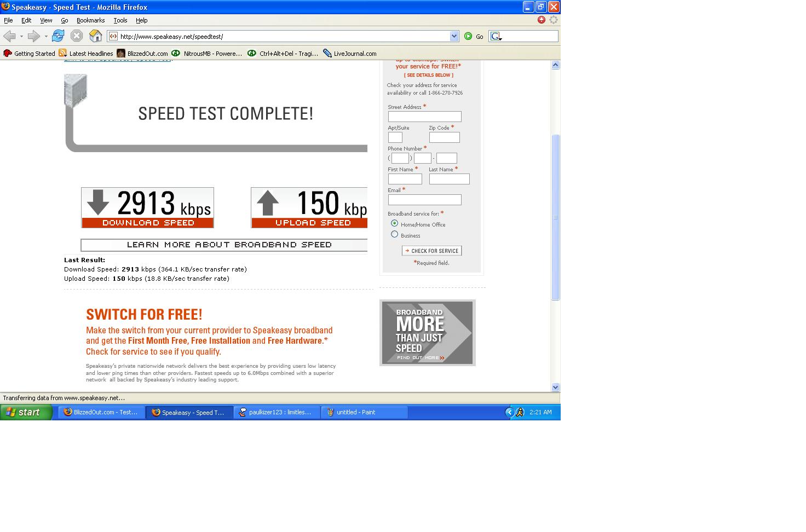Click the Last Name field
The width and height of the screenshot is (806, 532).
(x=450, y=179)
